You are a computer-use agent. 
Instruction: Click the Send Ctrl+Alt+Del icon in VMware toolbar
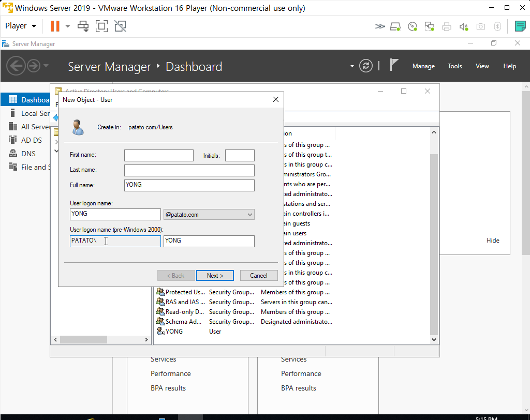click(x=83, y=26)
